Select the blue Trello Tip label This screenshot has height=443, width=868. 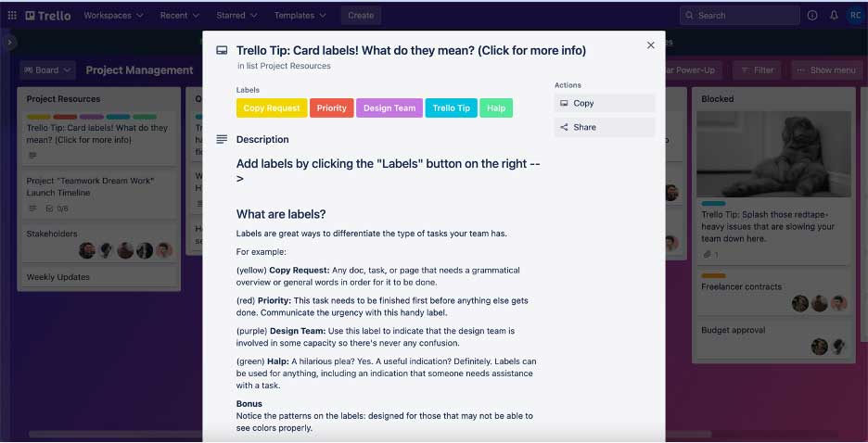click(452, 108)
